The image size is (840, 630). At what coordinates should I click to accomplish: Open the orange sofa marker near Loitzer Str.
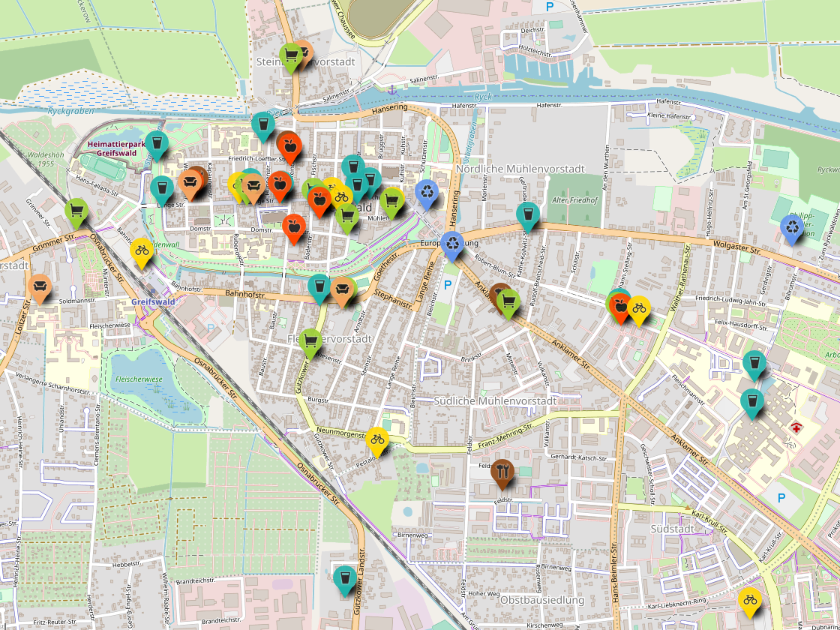click(x=39, y=286)
